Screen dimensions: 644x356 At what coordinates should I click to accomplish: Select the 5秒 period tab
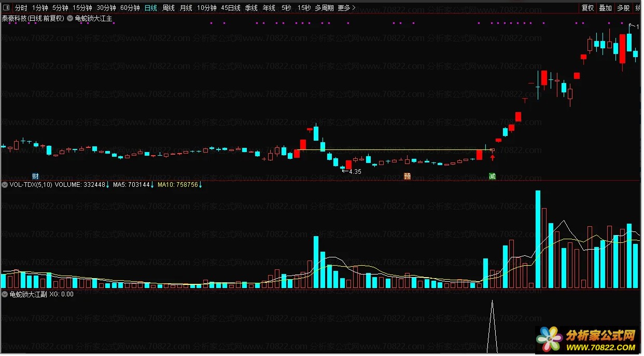pyautogui.click(x=286, y=8)
